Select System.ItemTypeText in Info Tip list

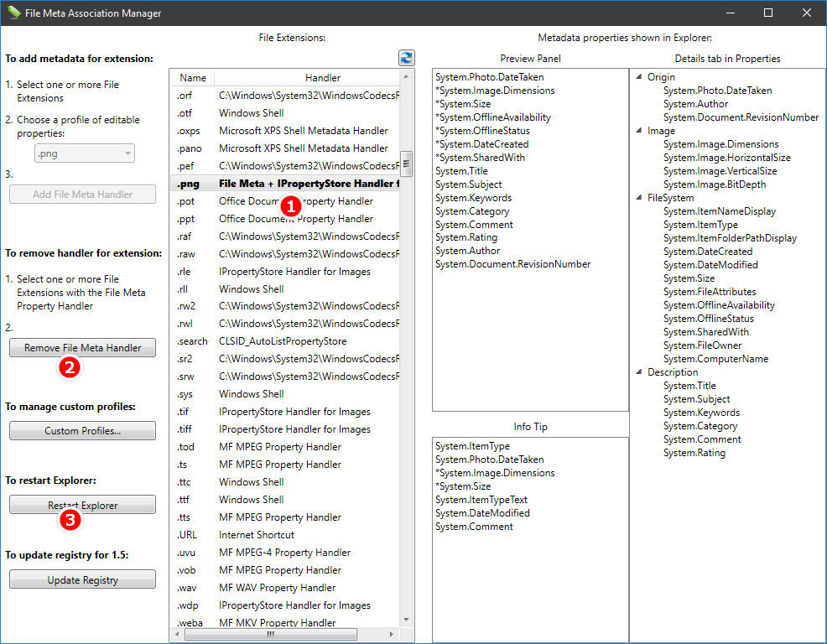(481, 500)
